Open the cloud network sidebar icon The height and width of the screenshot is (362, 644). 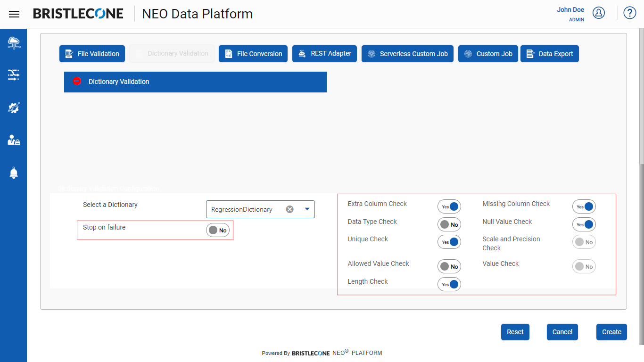click(14, 43)
